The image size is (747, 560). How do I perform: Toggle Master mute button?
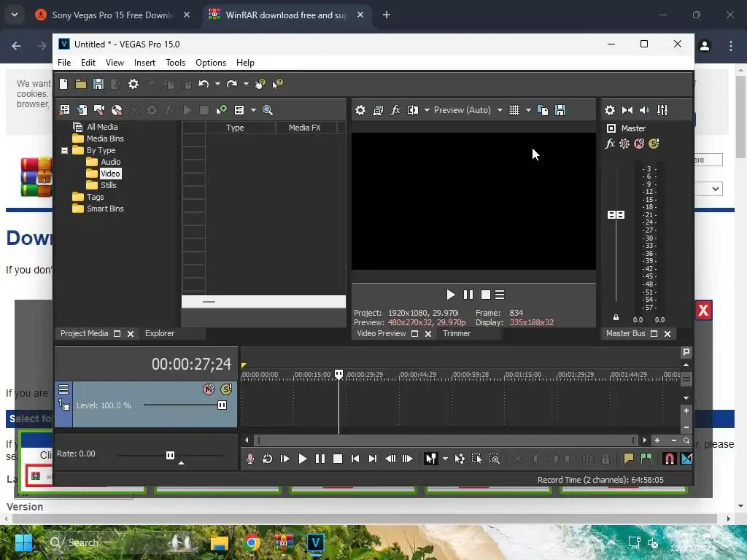click(639, 144)
